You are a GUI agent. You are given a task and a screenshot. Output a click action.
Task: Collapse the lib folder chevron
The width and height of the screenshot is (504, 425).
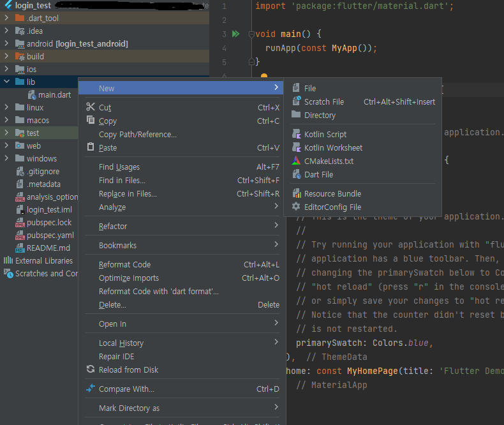pos(6,82)
